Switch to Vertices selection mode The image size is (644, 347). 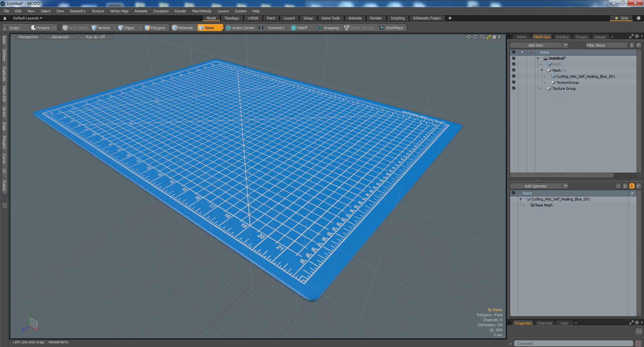click(103, 28)
